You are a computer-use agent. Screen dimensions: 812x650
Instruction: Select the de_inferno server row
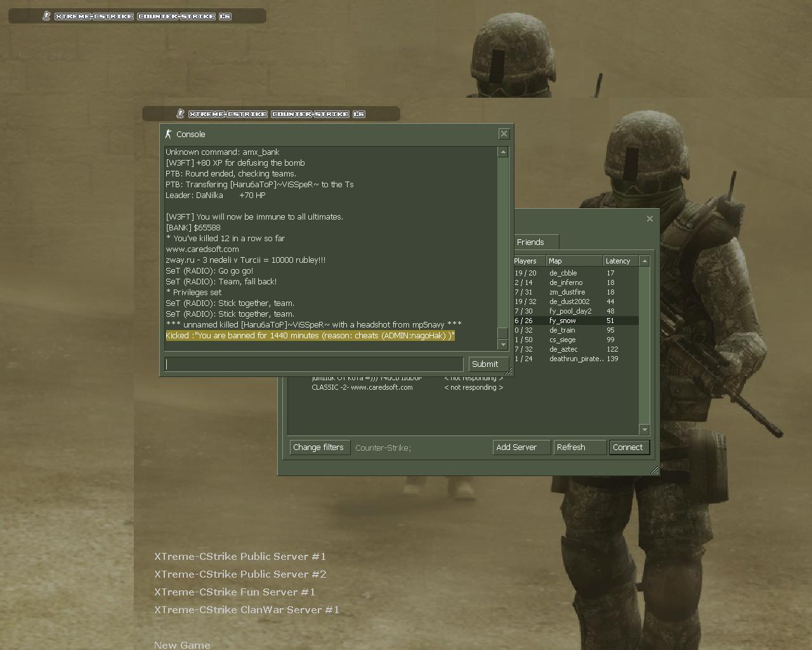coord(575,282)
